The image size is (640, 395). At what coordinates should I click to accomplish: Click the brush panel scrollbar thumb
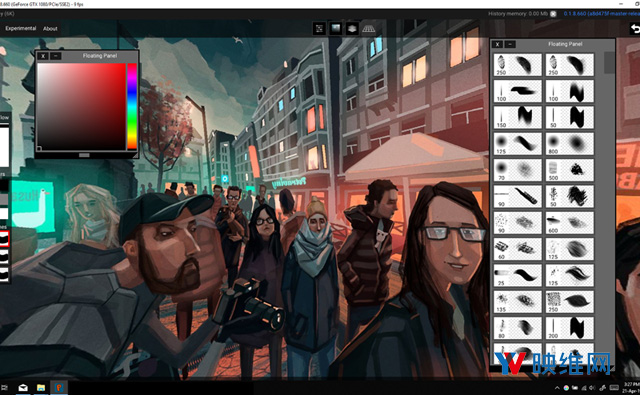(609, 62)
